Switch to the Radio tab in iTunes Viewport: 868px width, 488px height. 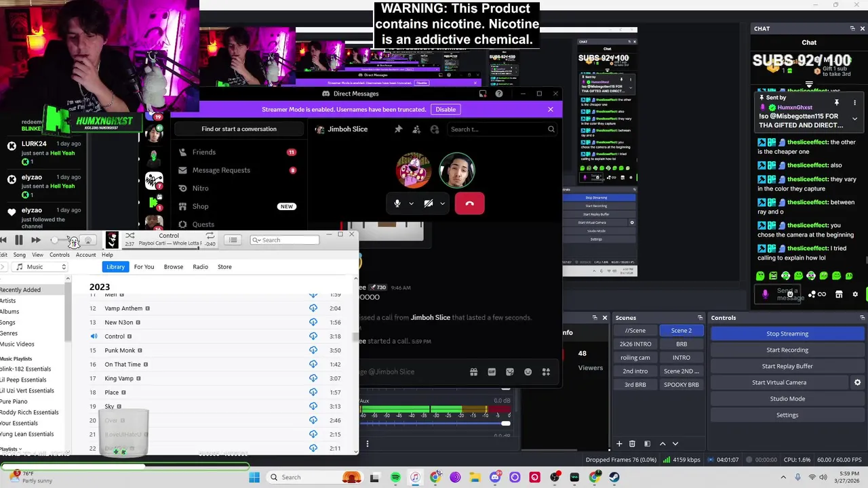200,267
